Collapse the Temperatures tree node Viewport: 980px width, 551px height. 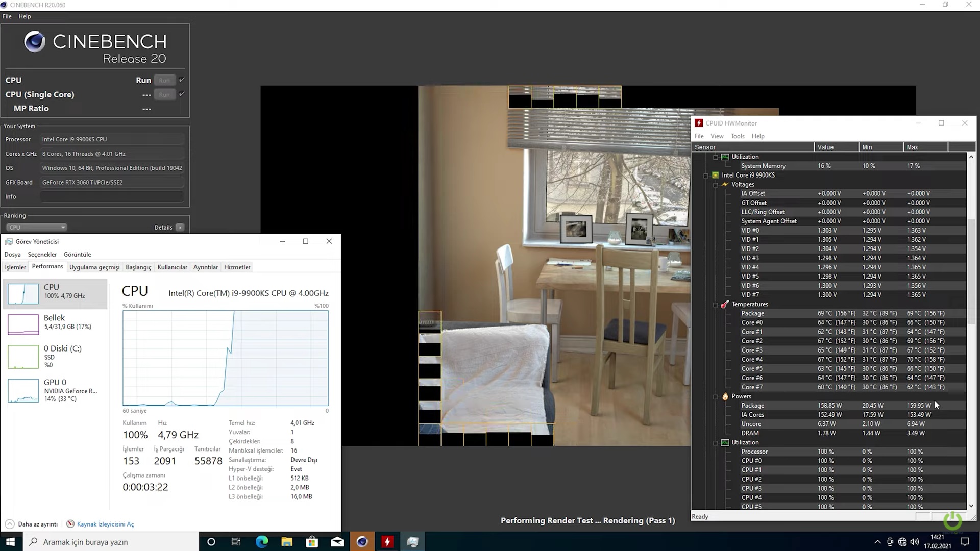click(716, 305)
